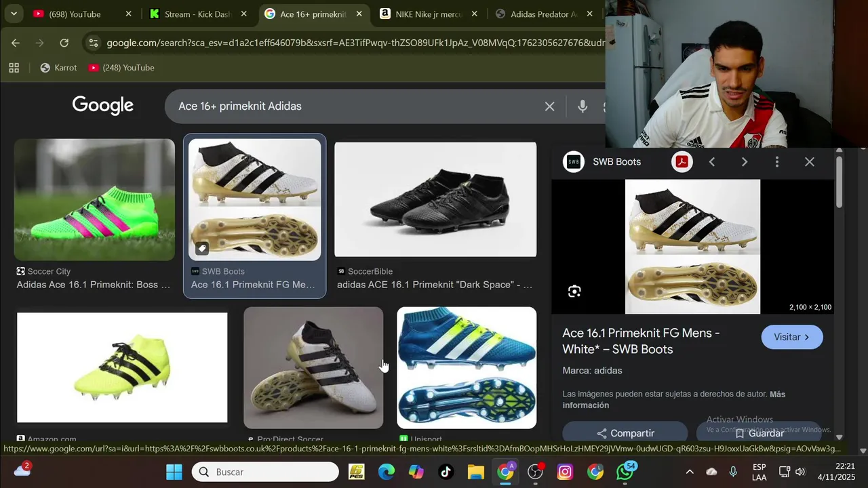Screen dimensions: 868x488
Task: Open the volume tray control
Action: (x=800, y=472)
